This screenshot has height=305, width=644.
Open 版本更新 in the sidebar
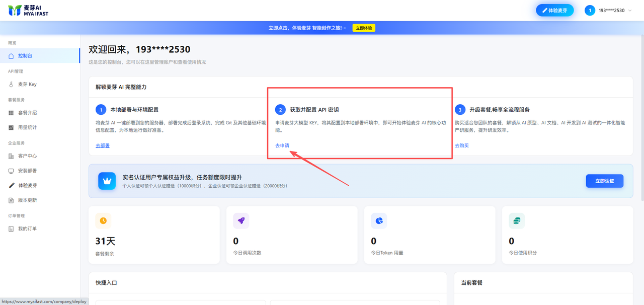pyautogui.click(x=40, y=200)
